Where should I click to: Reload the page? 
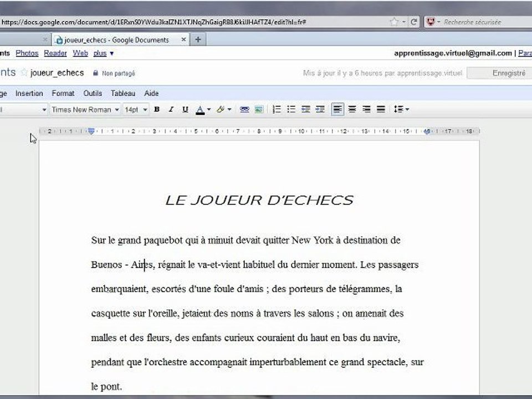click(413, 22)
